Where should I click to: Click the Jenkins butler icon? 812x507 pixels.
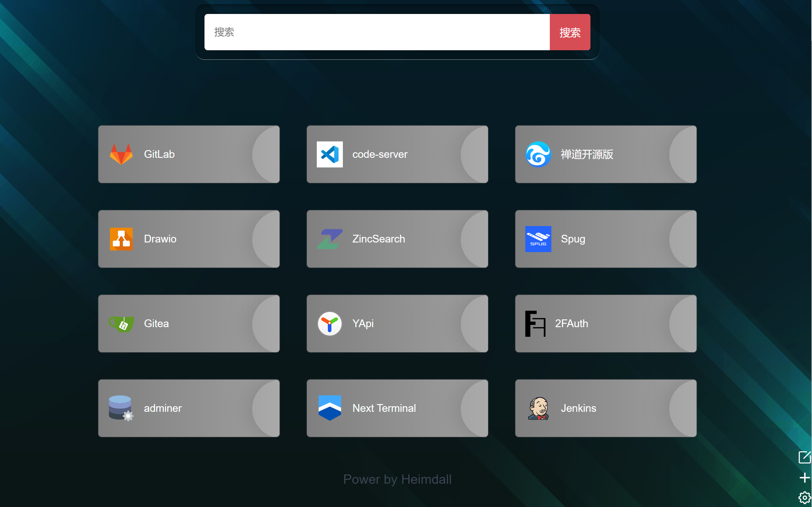point(538,408)
